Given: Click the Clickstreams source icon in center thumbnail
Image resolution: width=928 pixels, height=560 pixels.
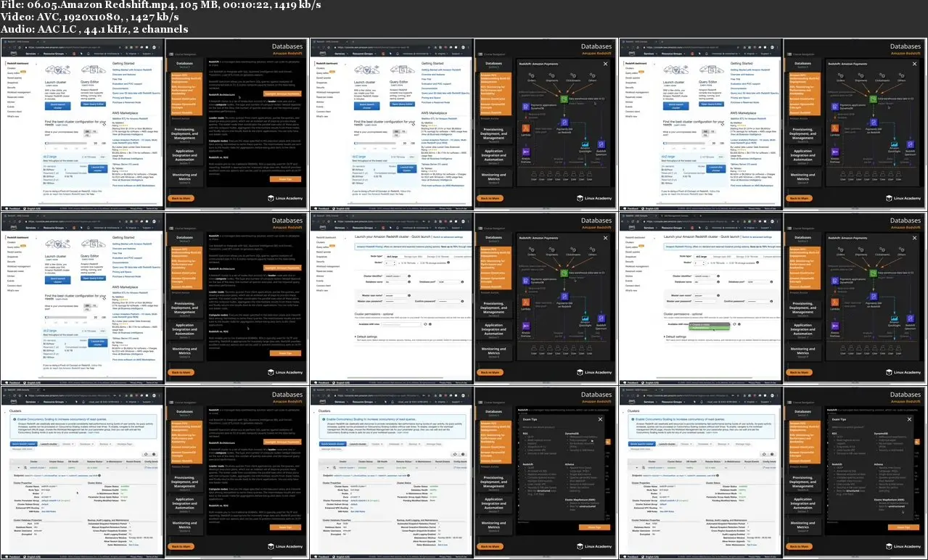Looking at the screenshot, I should point(575,251).
